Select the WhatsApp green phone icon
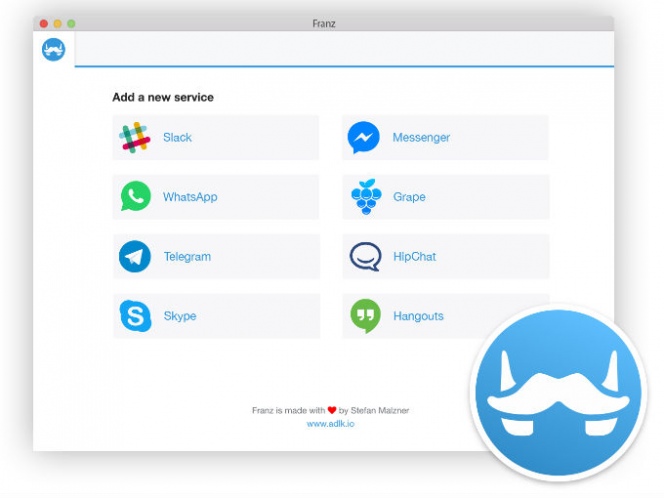This screenshot has height=498, width=664. pyautogui.click(x=134, y=197)
